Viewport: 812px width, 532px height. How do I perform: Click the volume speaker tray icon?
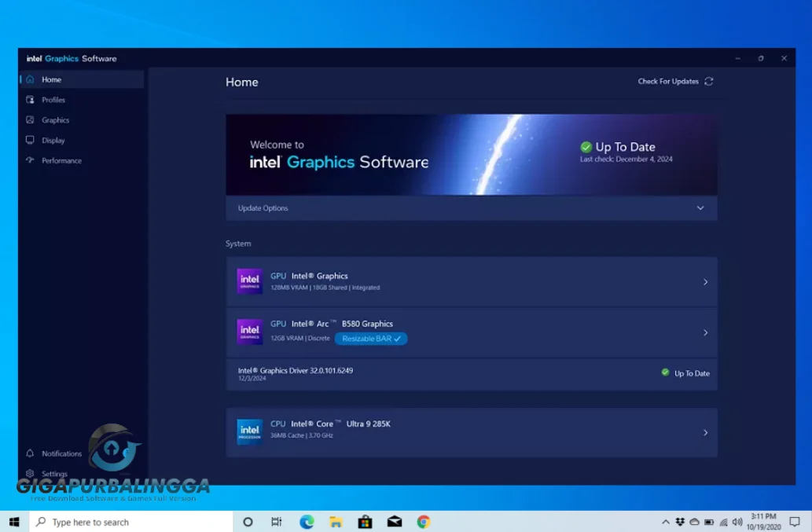[737, 522]
